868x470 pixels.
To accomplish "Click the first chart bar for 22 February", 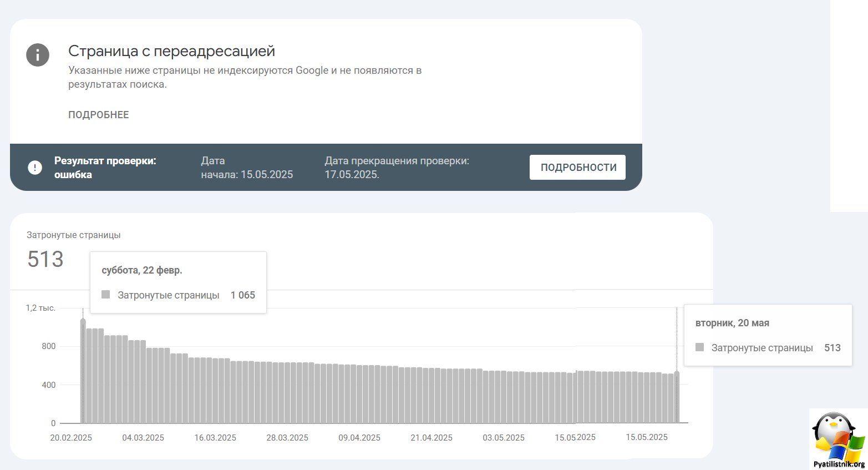I will (x=83, y=372).
